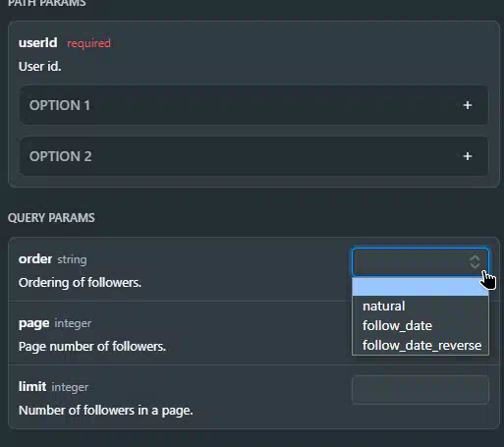This screenshot has width=504, height=447.
Task: Select the empty highlighted order option
Action: point(420,287)
